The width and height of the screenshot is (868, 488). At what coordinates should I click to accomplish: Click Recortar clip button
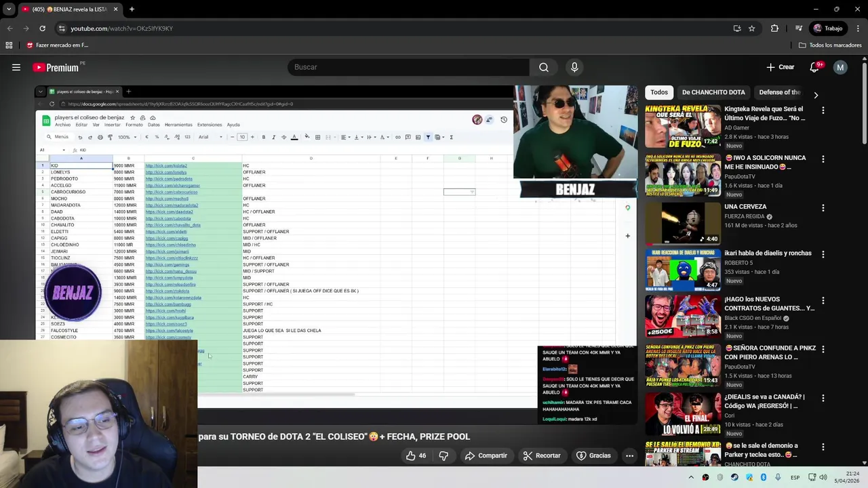click(540, 455)
